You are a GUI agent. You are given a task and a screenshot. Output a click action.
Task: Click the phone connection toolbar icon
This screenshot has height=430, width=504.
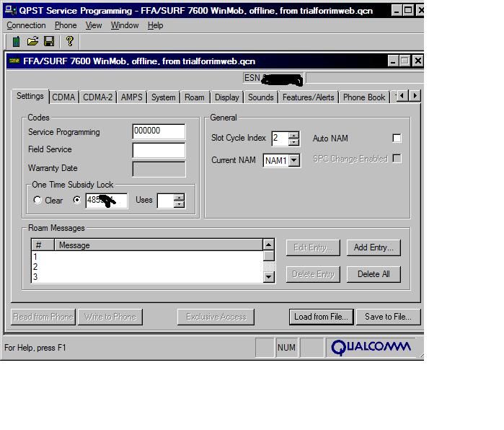(16, 42)
